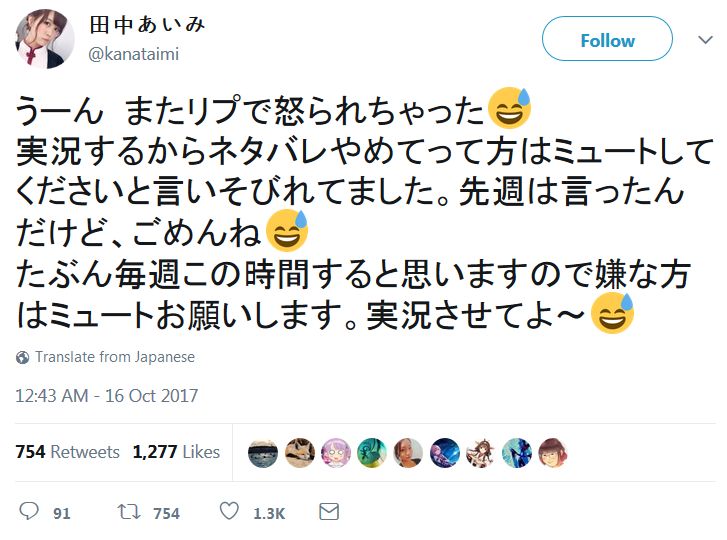Screen dimensions: 727x540
Task: Translate tweet from Japanese
Action: pyautogui.click(x=114, y=357)
